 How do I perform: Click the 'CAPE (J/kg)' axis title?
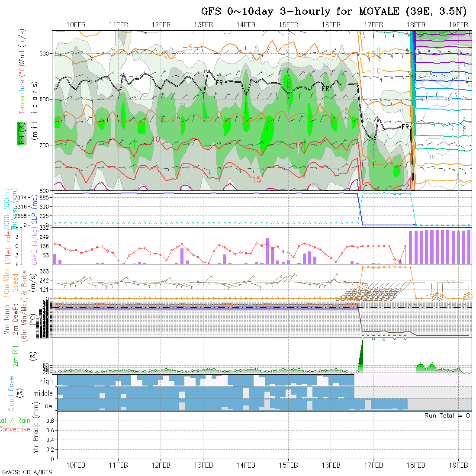click(x=34, y=246)
